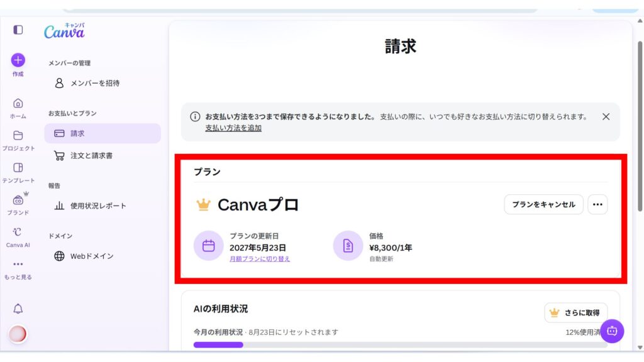Click the 支払い方法を追加 link
Image resolution: width=644 pixels, height=362 pixels.
click(x=233, y=128)
